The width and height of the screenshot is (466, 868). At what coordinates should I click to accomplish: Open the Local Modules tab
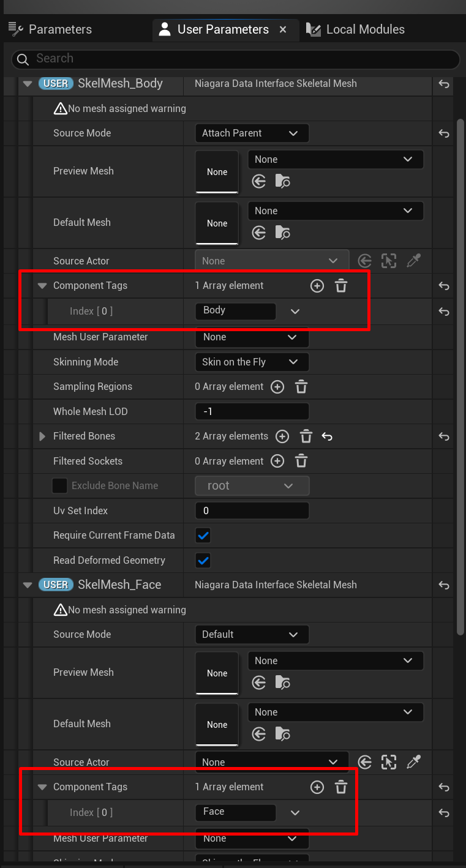pos(356,29)
